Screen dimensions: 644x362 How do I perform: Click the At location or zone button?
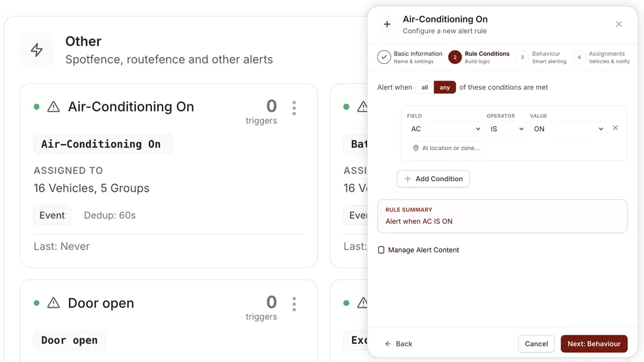(446, 148)
